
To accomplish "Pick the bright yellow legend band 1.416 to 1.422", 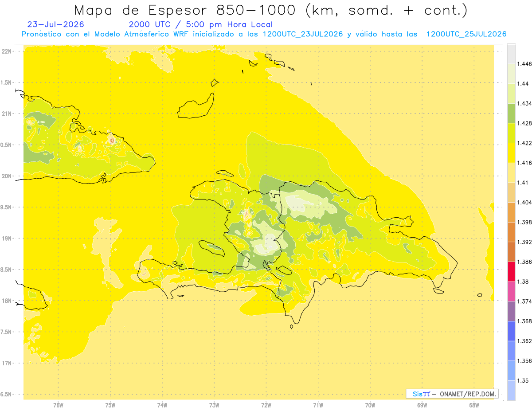I will [511, 153].
